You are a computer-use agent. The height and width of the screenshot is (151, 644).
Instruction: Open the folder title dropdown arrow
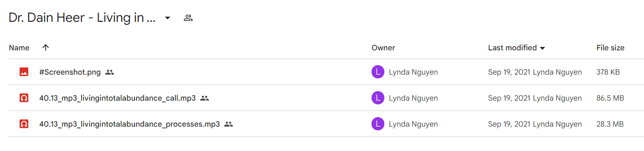click(x=168, y=18)
